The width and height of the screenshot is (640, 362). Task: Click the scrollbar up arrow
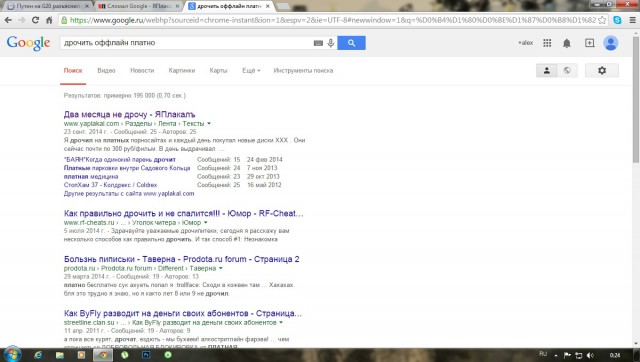point(636,32)
